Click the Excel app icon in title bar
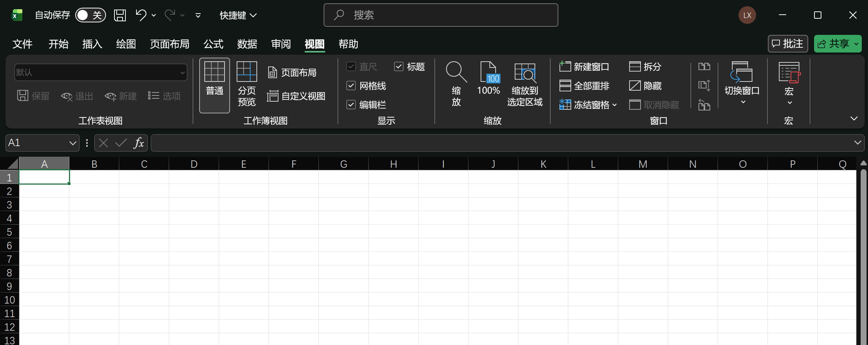 (x=17, y=15)
